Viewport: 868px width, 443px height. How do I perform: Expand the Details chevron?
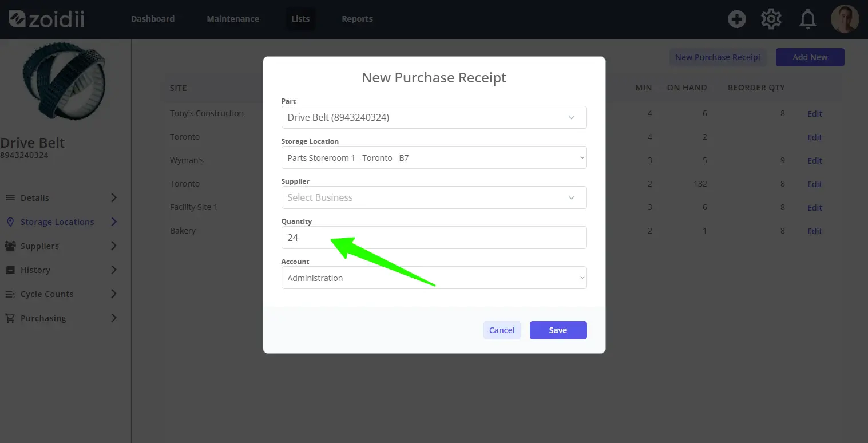click(x=113, y=197)
